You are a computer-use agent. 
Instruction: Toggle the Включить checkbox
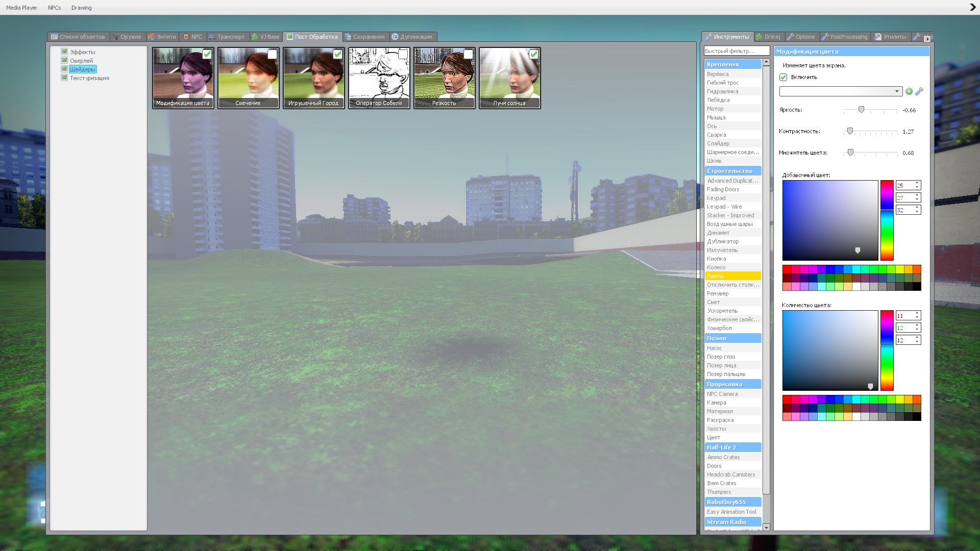[x=783, y=77]
